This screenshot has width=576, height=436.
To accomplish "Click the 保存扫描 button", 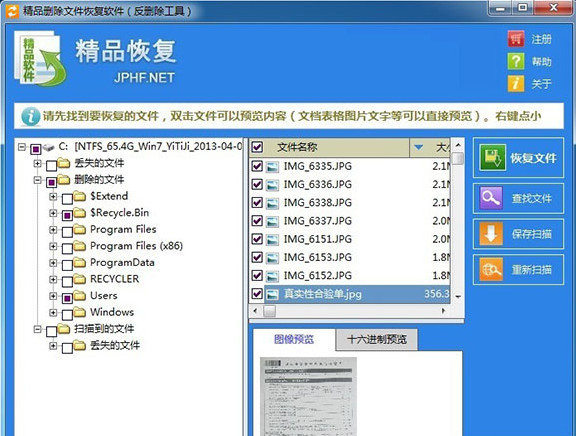I will (518, 234).
